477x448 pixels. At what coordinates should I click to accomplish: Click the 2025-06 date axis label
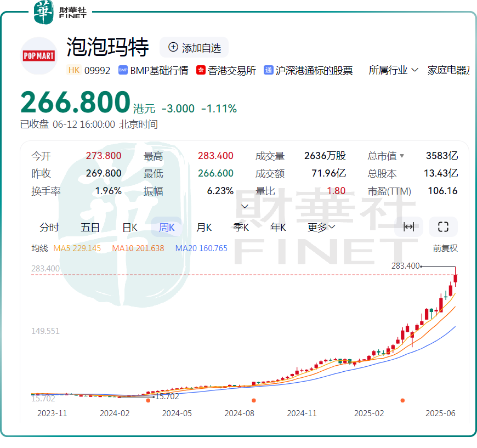(440, 413)
